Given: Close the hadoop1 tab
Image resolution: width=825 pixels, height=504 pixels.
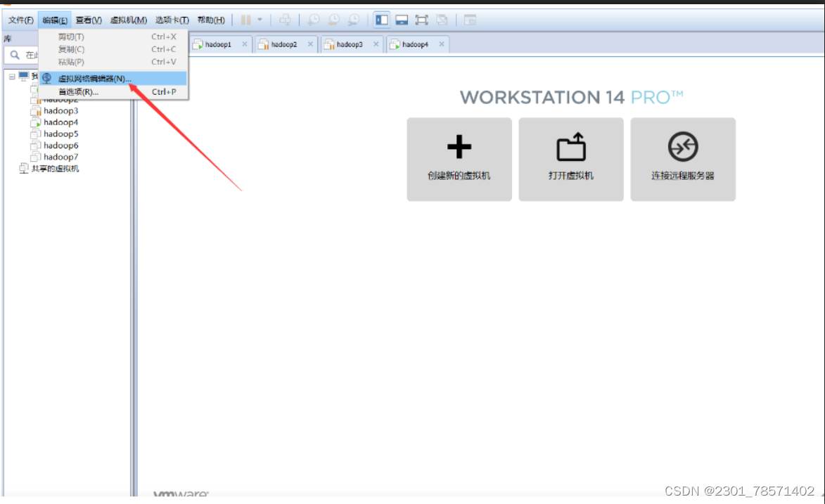Looking at the screenshot, I should [245, 44].
